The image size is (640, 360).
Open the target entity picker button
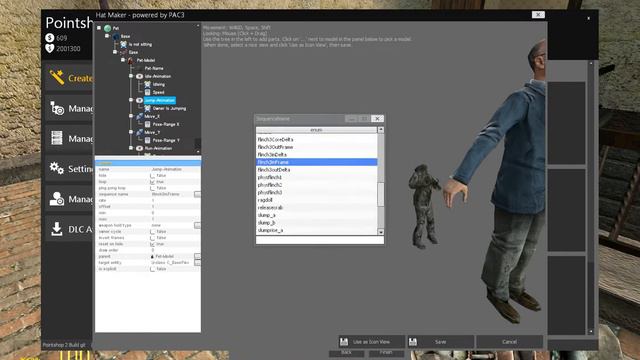pos(197,262)
